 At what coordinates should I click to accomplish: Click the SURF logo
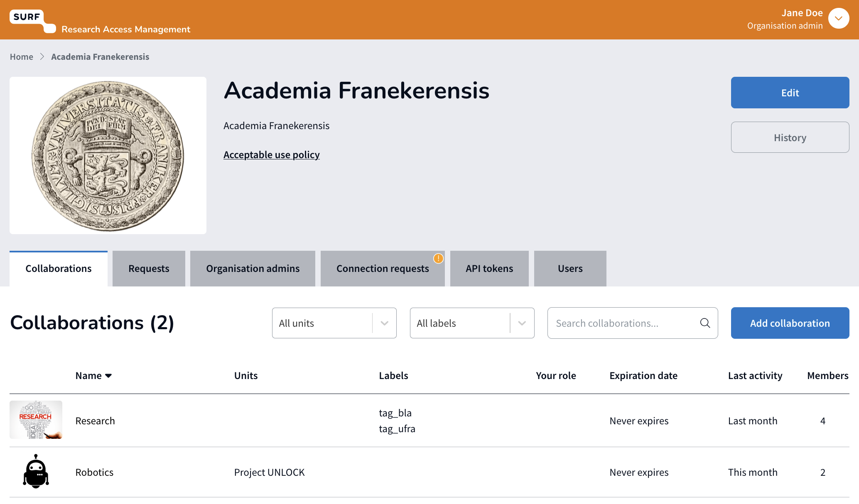point(32,21)
